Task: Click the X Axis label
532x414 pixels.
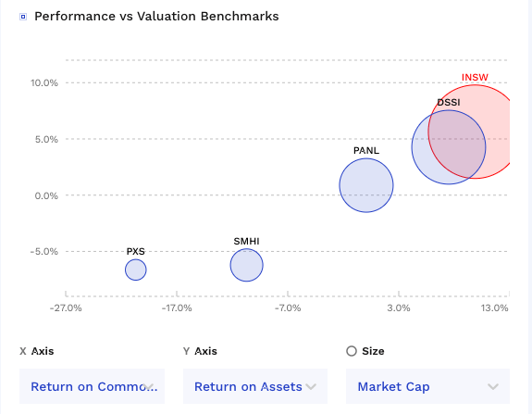Action: coord(37,351)
